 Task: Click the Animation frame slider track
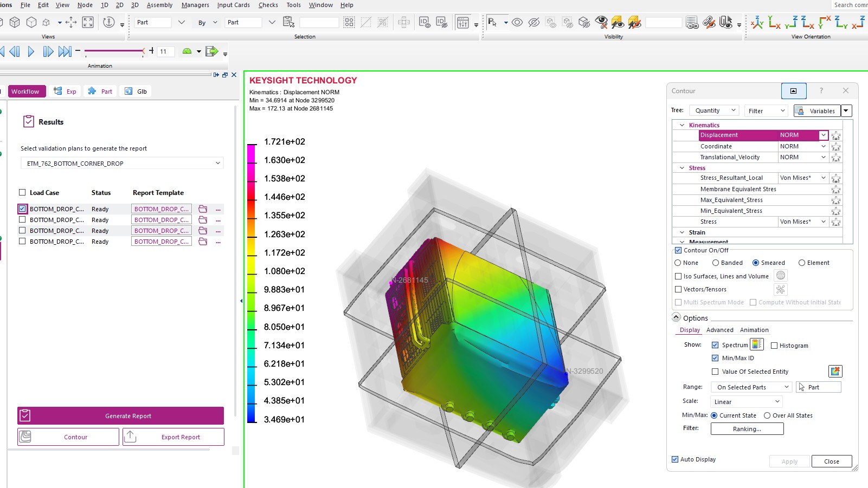pos(114,51)
